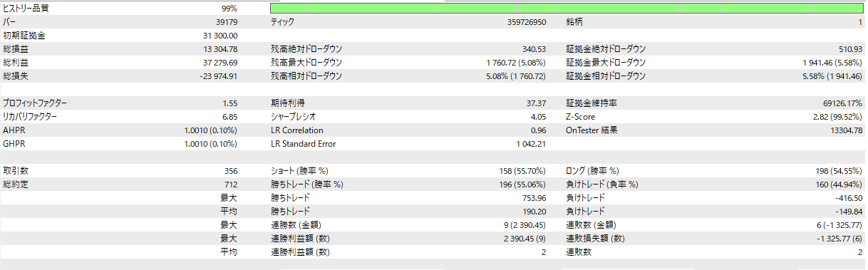Select the 銘柄 label
The height and width of the screenshot is (270, 868).
coord(575,22)
